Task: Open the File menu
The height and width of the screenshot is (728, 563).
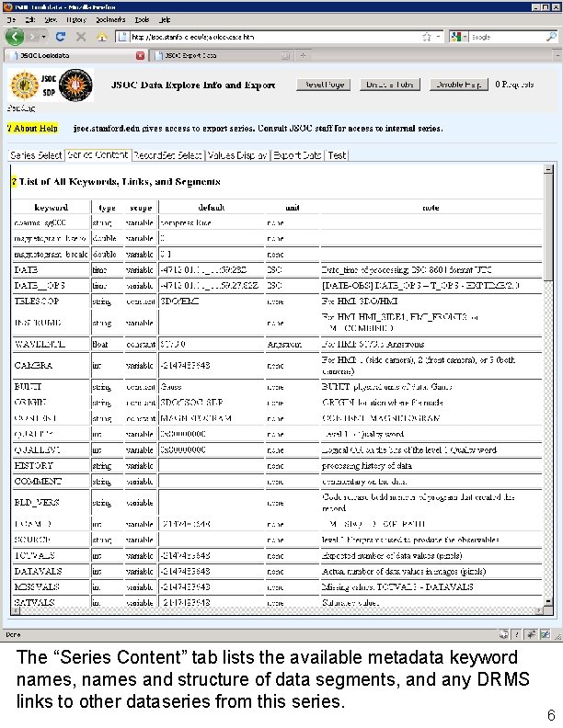Action: pos(11,19)
